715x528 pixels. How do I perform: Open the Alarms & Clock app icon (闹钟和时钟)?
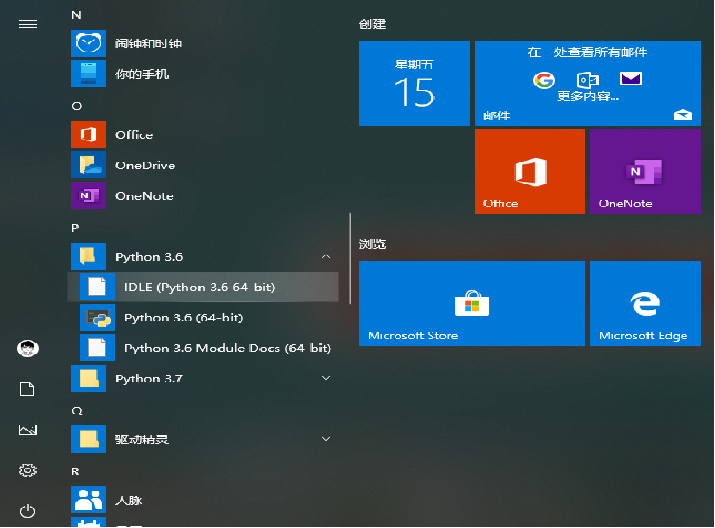pyautogui.click(x=88, y=43)
